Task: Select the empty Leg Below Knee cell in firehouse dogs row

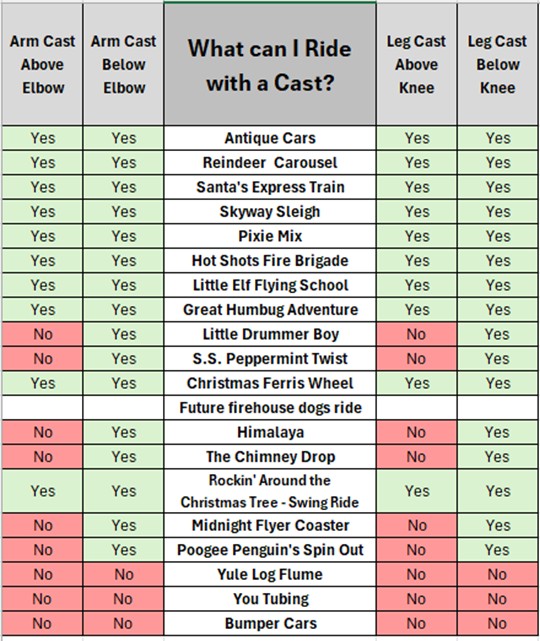Action: pos(497,408)
